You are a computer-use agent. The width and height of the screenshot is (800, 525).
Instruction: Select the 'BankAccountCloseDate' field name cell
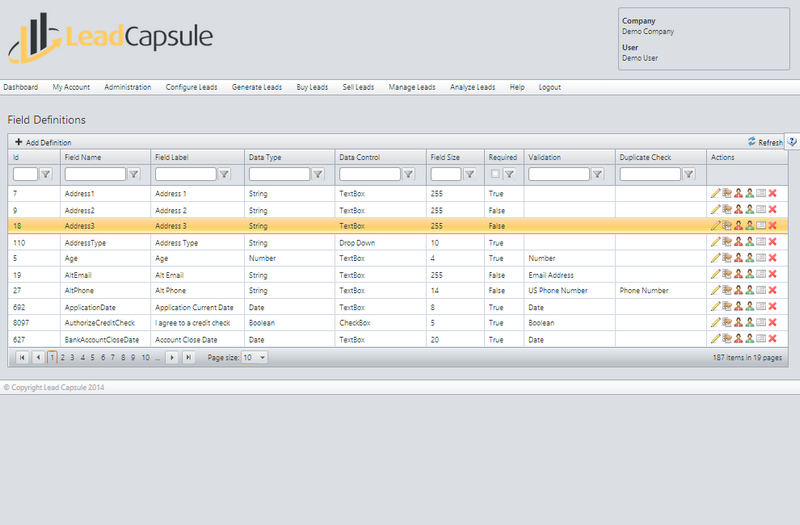tap(102, 339)
